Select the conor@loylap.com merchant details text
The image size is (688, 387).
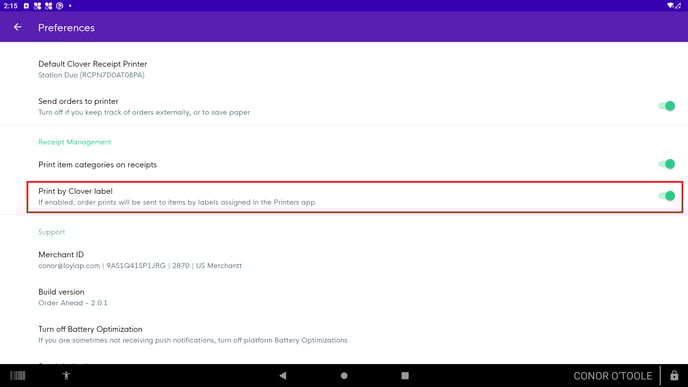click(x=140, y=265)
